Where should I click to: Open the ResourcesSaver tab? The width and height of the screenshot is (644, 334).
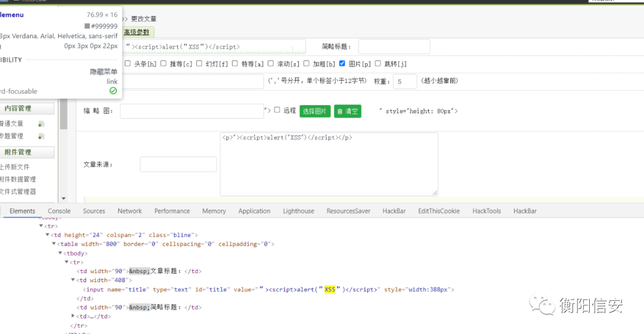tap(348, 211)
